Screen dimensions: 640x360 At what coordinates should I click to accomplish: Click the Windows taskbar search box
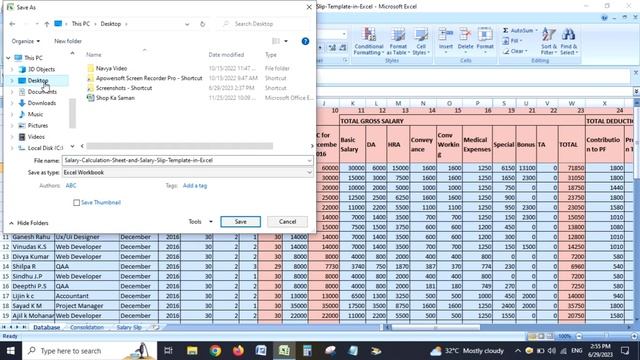click(90, 351)
